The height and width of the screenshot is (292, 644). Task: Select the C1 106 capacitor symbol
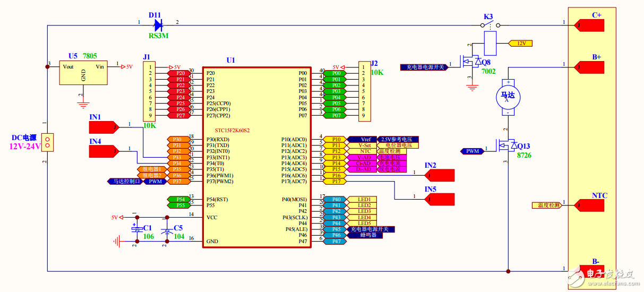tap(136, 229)
